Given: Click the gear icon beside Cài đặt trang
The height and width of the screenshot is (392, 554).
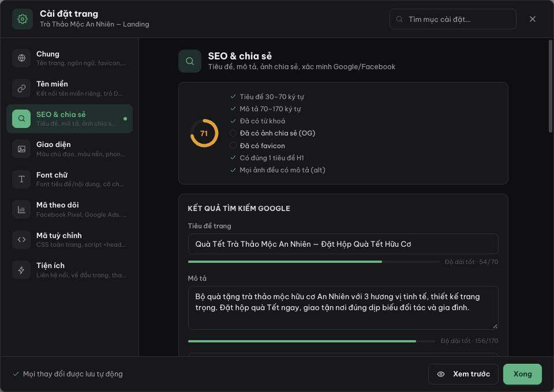Looking at the screenshot, I should [x=23, y=19].
